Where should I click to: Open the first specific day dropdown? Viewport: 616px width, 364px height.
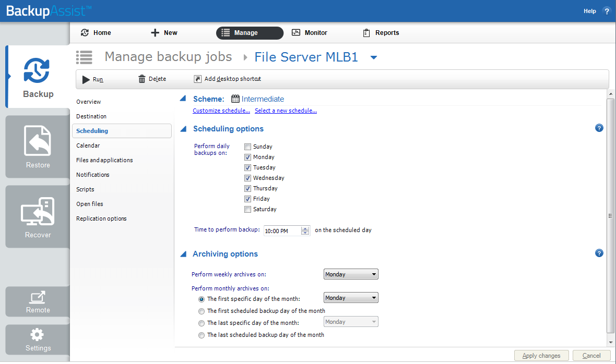(351, 298)
